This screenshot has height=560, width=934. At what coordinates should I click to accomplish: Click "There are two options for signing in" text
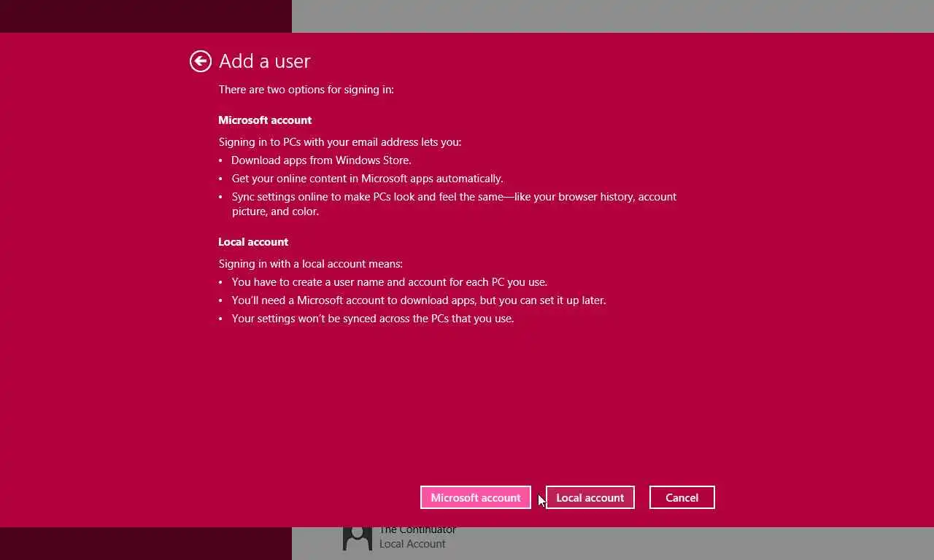pyautogui.click(x=306, y=90)
